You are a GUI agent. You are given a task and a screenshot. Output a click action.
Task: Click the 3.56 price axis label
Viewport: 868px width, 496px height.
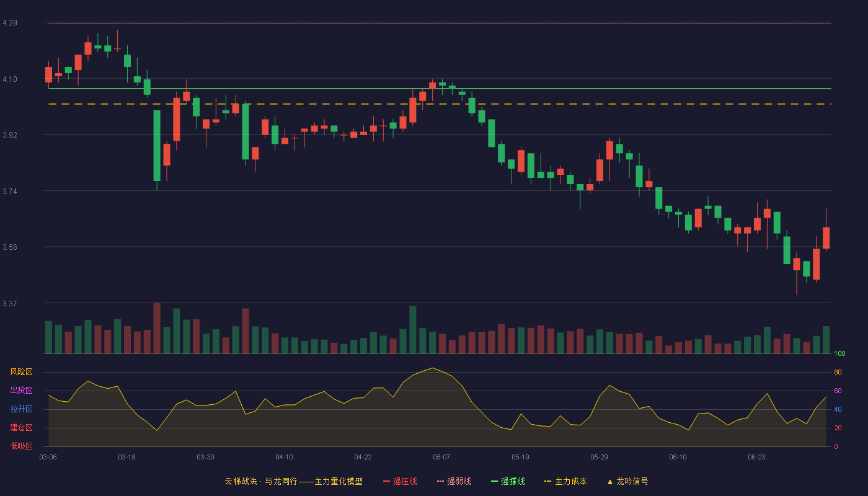click(10, 247)
